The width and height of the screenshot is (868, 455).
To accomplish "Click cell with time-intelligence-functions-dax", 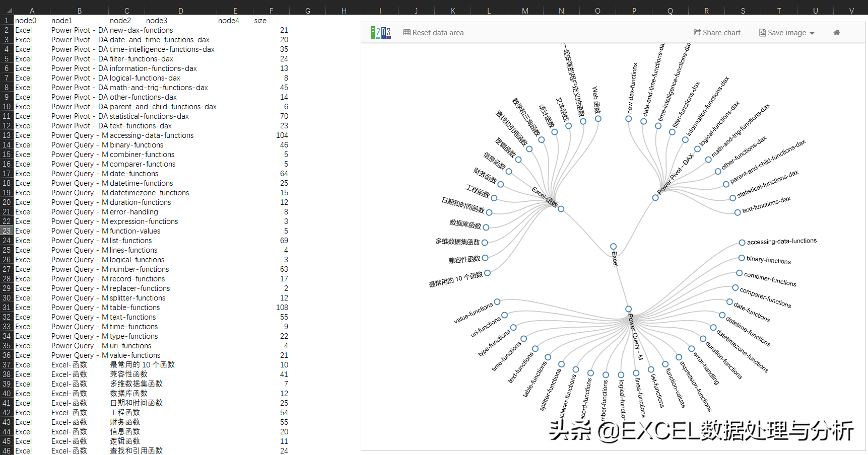I will coord(162,49).
